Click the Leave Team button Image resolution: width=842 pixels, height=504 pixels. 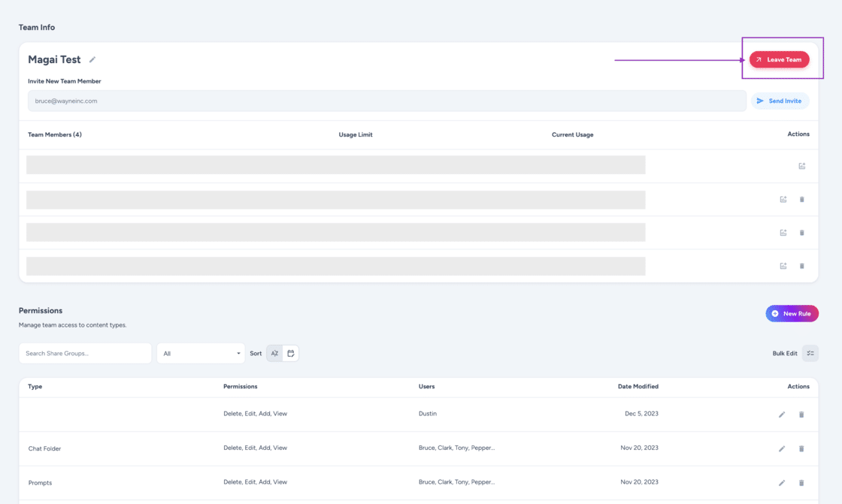pyautogui.click(x=779, y=59)
